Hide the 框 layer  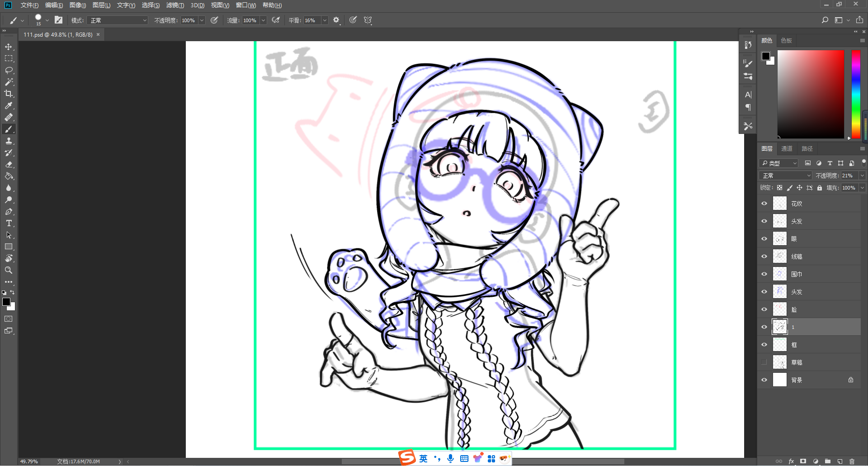coord(764,345)
